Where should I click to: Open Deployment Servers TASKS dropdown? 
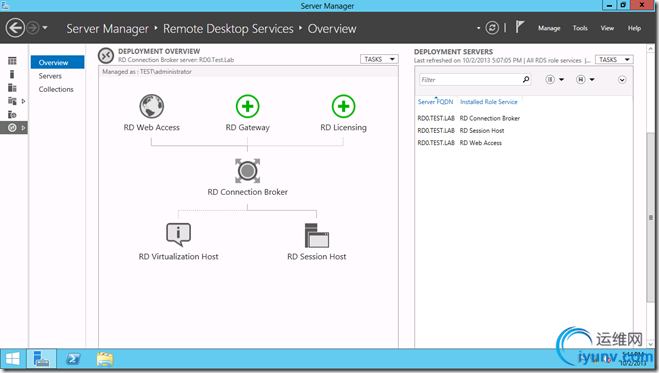(x=614, y=60)
